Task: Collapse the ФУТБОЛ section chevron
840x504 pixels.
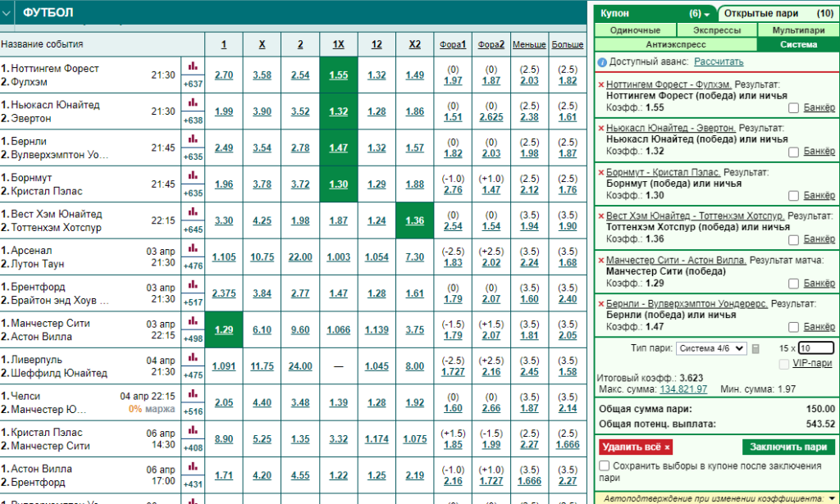Action: coord(7,13)
